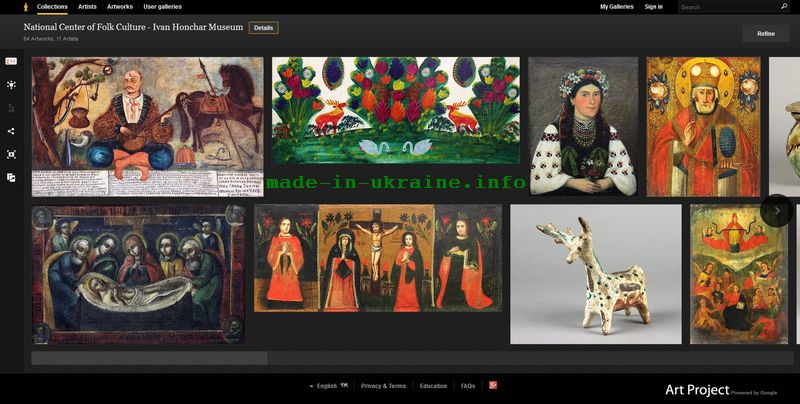The image size is (800, 404).
Task: Click the National Center of Folk Culture title
Action: click(x=133, y=28)
